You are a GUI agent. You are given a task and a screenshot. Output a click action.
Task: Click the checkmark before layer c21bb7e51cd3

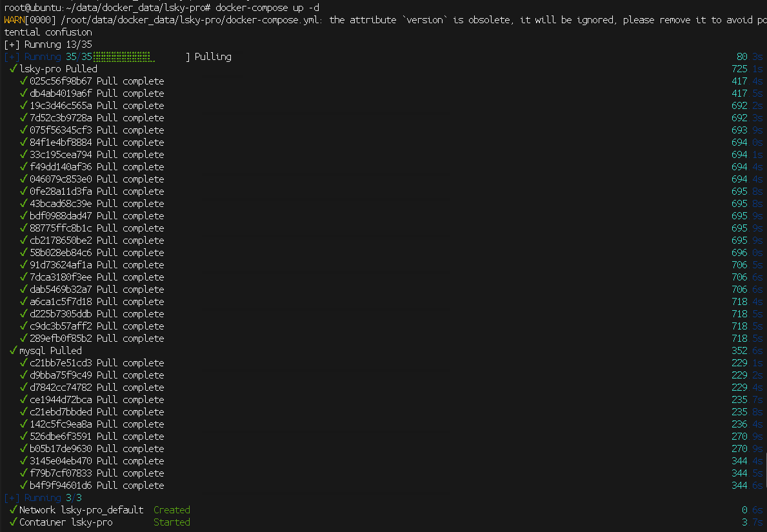point(23,363)
